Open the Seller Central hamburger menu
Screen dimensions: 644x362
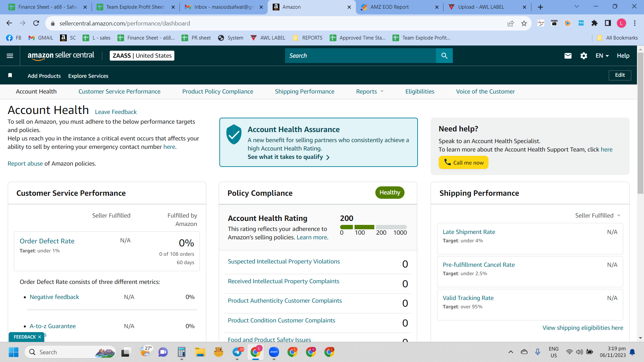tap(10, 56)
